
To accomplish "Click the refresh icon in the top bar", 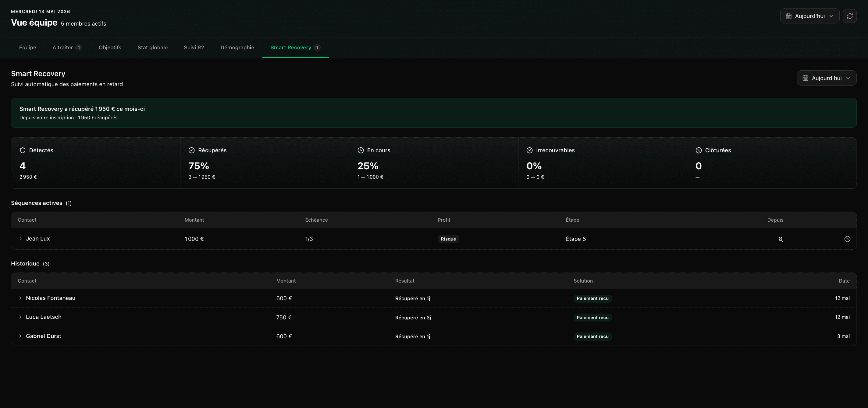I will click(x=849, y=16).
